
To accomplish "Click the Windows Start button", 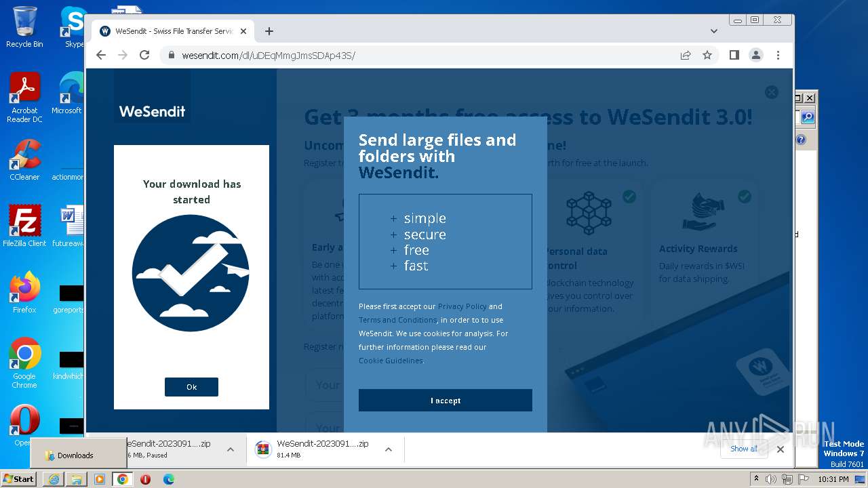I will coord(18,479).
